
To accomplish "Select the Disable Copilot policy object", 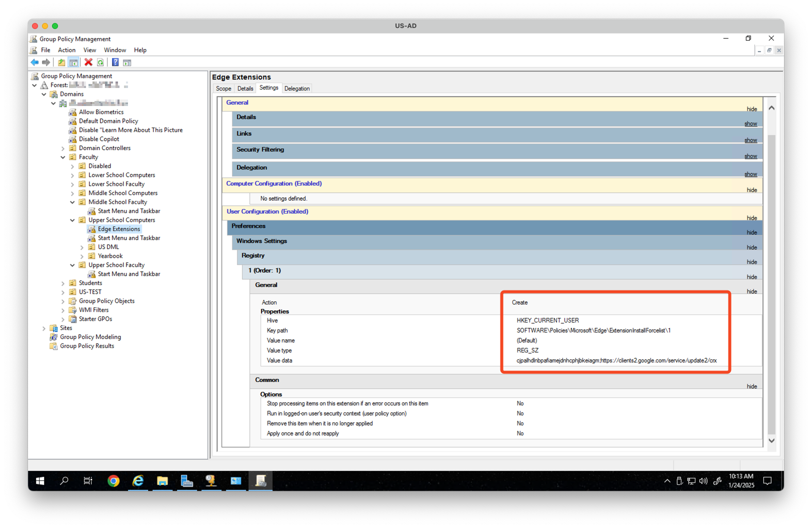I will coord(99,139).
